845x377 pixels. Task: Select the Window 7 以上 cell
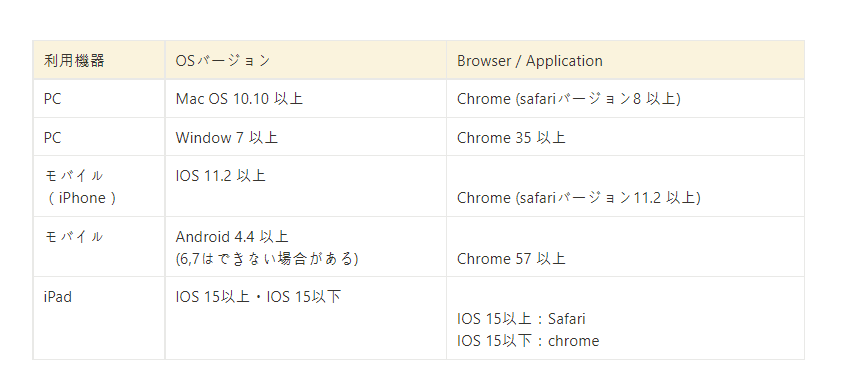(306, 137)
